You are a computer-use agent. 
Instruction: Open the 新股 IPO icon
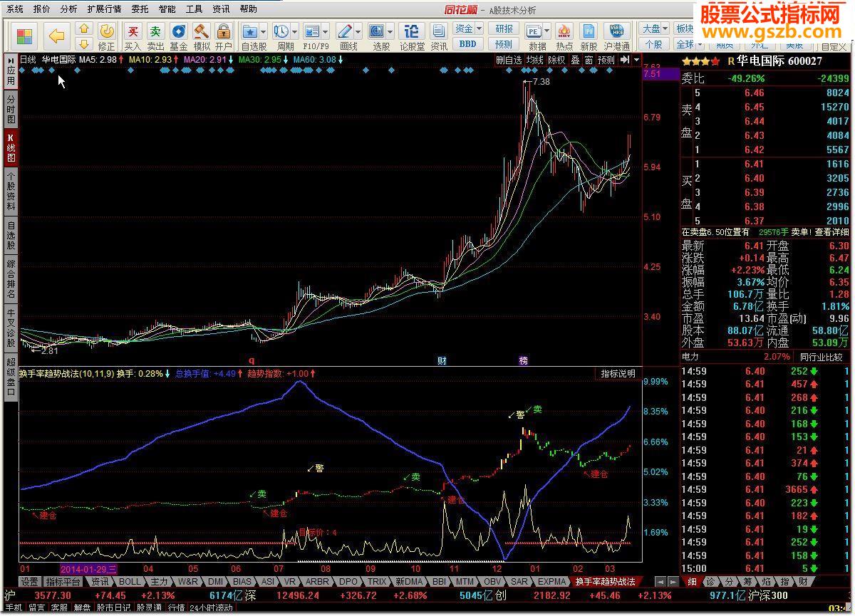[x=589, y=32]
